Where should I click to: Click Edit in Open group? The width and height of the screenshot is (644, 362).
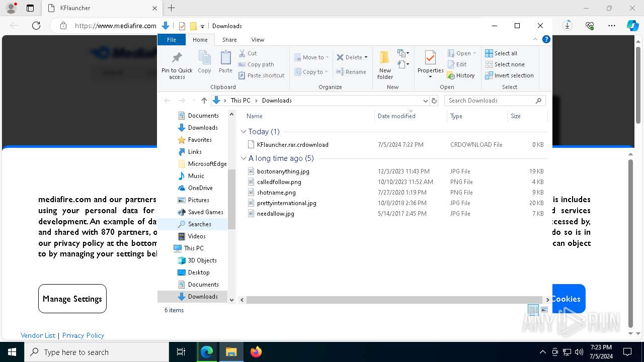click(457, 64)
